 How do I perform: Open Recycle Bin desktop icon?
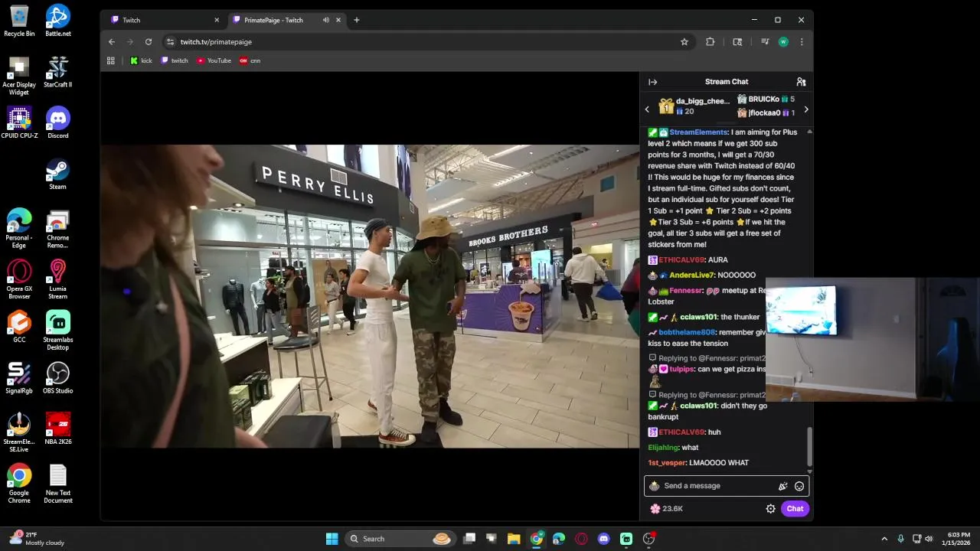coord(19,21)
